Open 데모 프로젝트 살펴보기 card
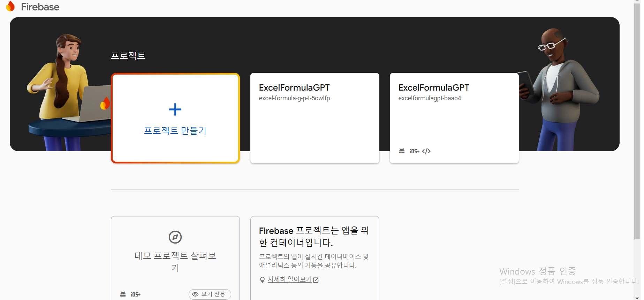The width and height of the screenshot is (644, 300). (x=175, y=258)
